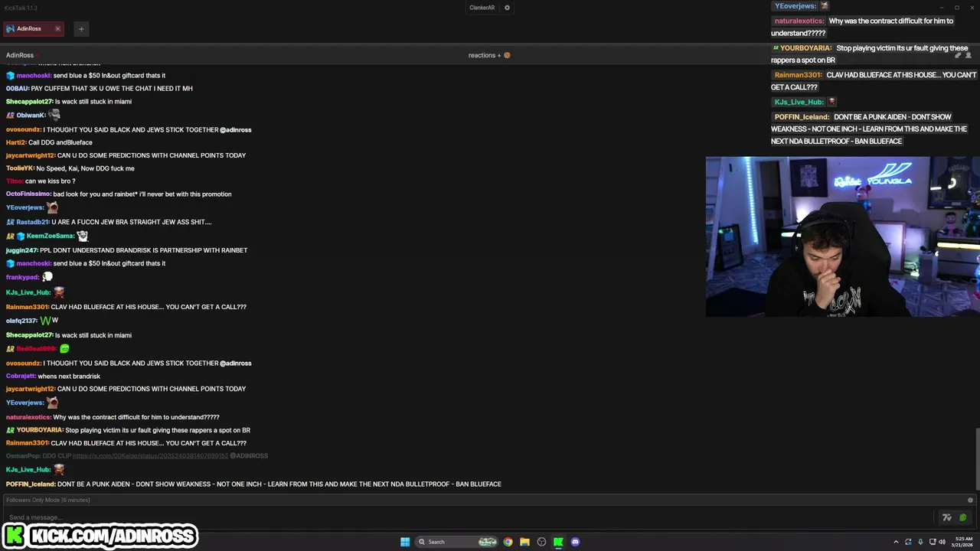
Task: Open the taskbar clock and date
Action: point(962,542)
